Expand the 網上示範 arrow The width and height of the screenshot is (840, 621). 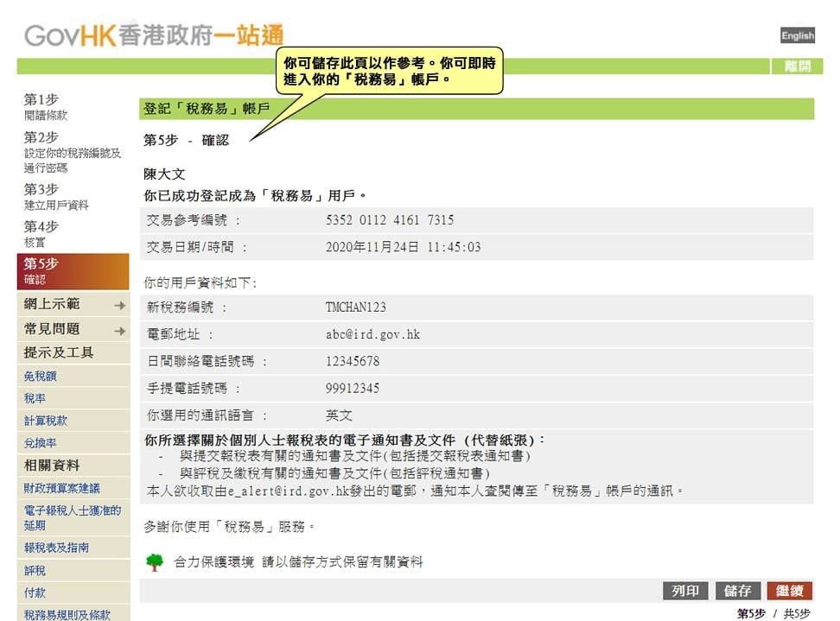point(119,305)
